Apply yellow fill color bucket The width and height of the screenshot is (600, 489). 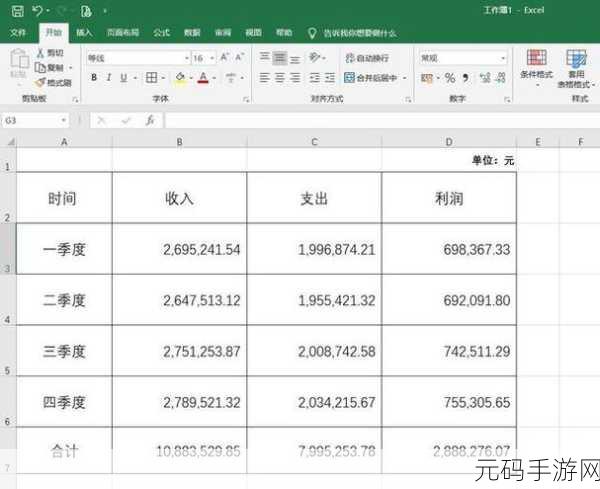click(180, 78)
